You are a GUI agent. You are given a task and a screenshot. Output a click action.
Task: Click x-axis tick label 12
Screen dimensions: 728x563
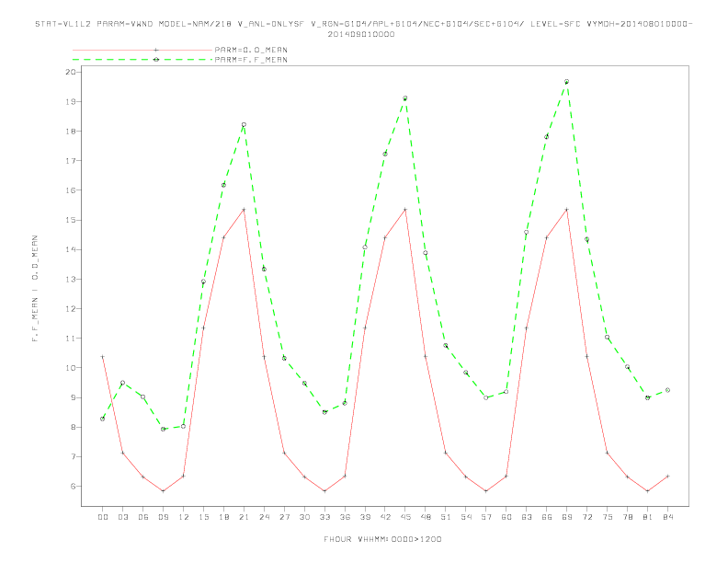click(x=184, y=517)
